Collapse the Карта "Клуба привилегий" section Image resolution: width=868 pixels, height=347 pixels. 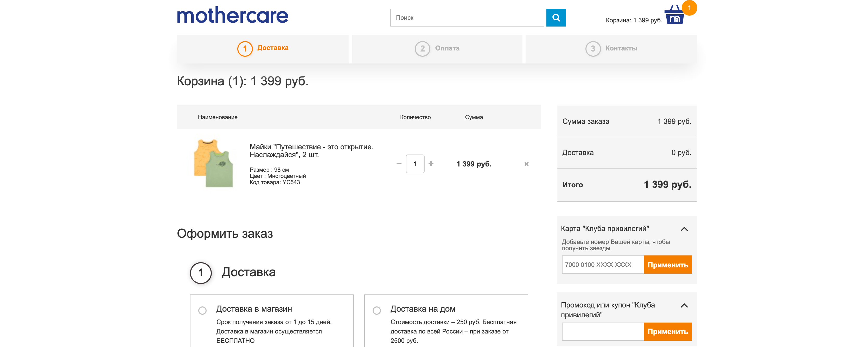pos(684,229)
